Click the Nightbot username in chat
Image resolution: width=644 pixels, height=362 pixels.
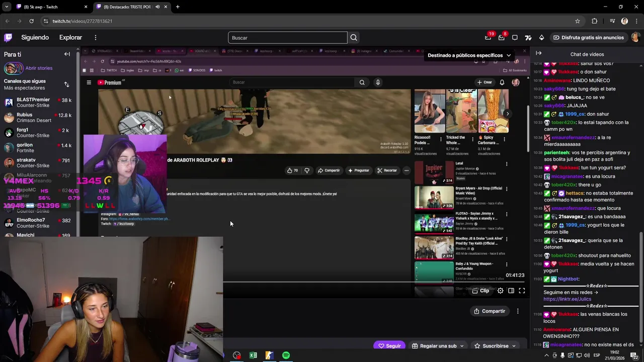pyautogui.click(x=568, y=279)
